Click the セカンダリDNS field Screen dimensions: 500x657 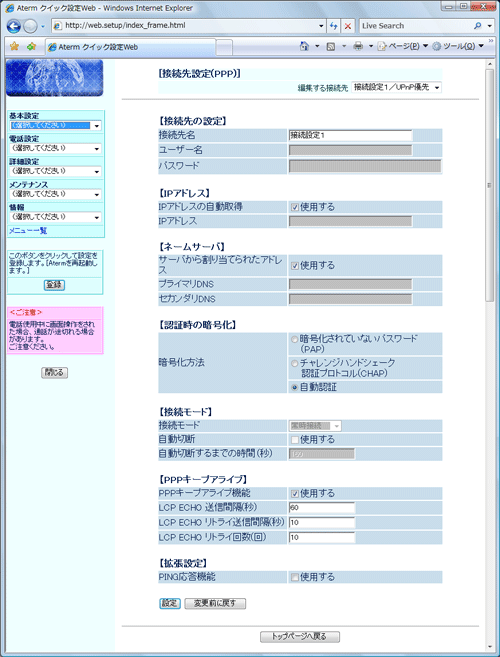pyautogui.click(x=351, y=299)
